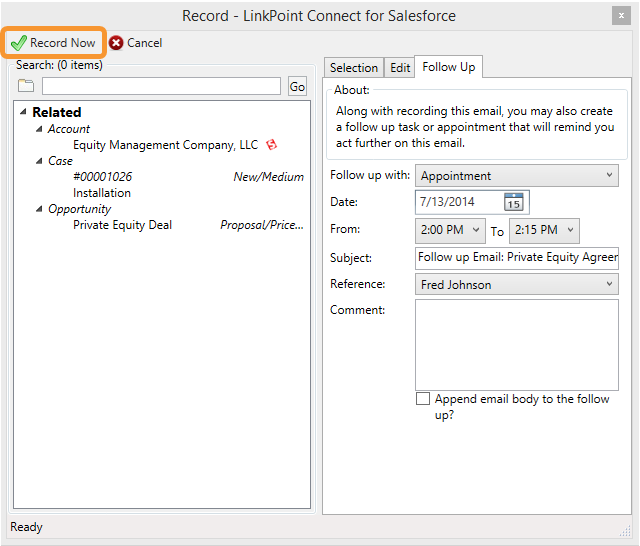Image resolution: width=640 pixels, height=546 pixels.
Task: Open the Reference Fred Johnson dropdown
Action: [517, 284]
